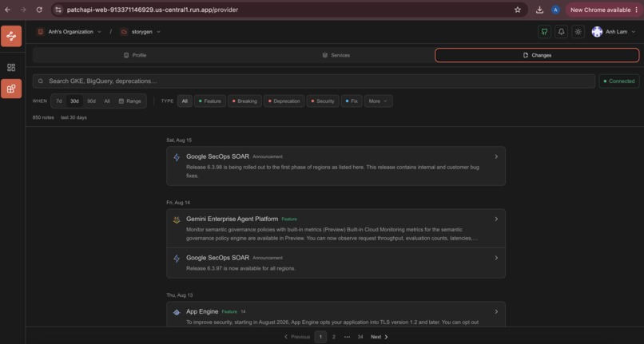The image size is (644, 344).
Task: Click the browser forward arrow
Action: coord(23,10)
